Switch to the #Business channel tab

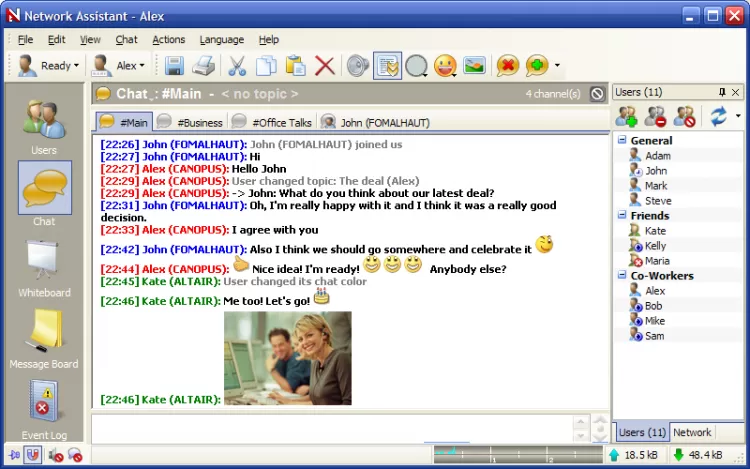click(190, 123)
